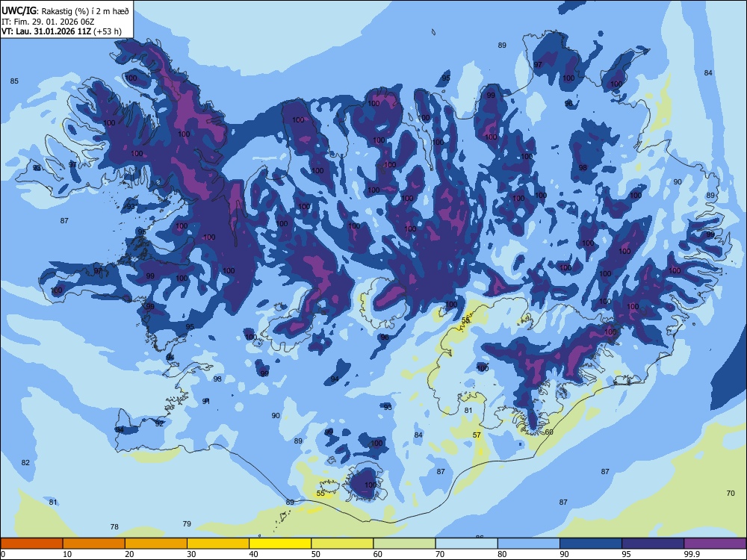Click the humidity value 85 on the map
747x560 pixels.
(14, 81)
